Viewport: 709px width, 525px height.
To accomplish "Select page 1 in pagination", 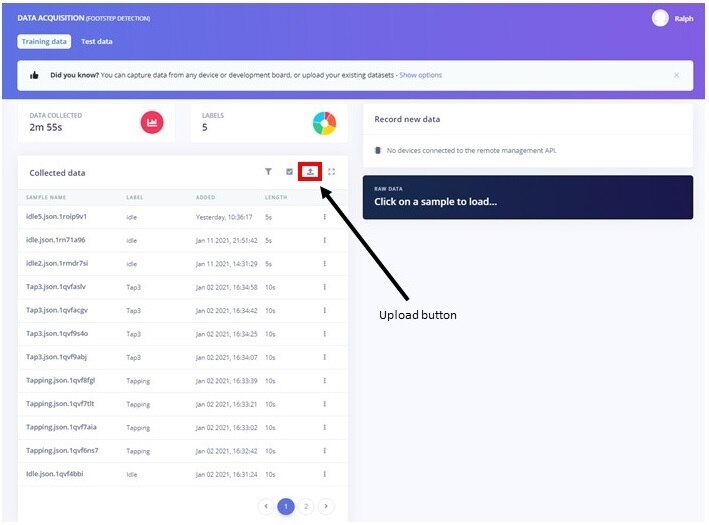I will point(286,506).
